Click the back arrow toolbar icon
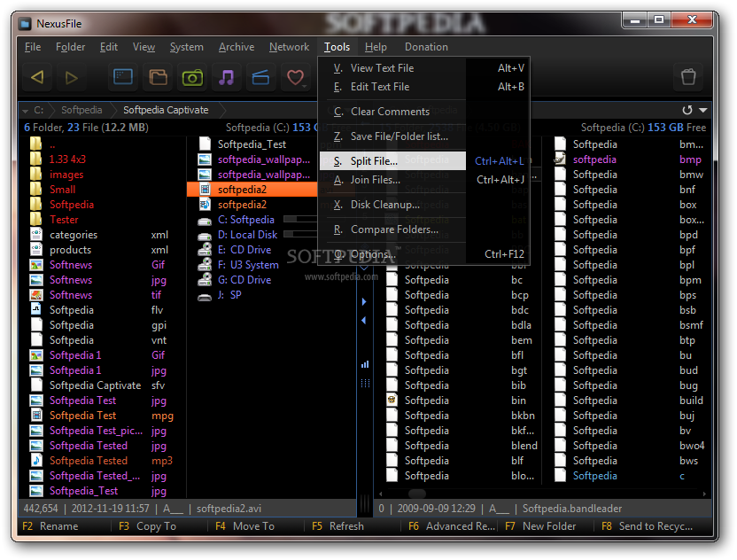 tap(37, 77)
